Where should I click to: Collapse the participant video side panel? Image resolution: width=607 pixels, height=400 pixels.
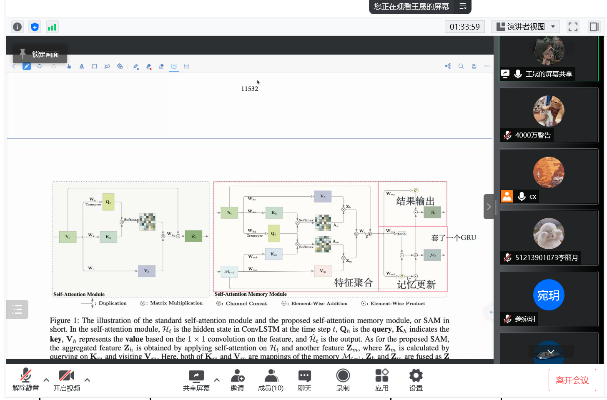tap(489, 206)
